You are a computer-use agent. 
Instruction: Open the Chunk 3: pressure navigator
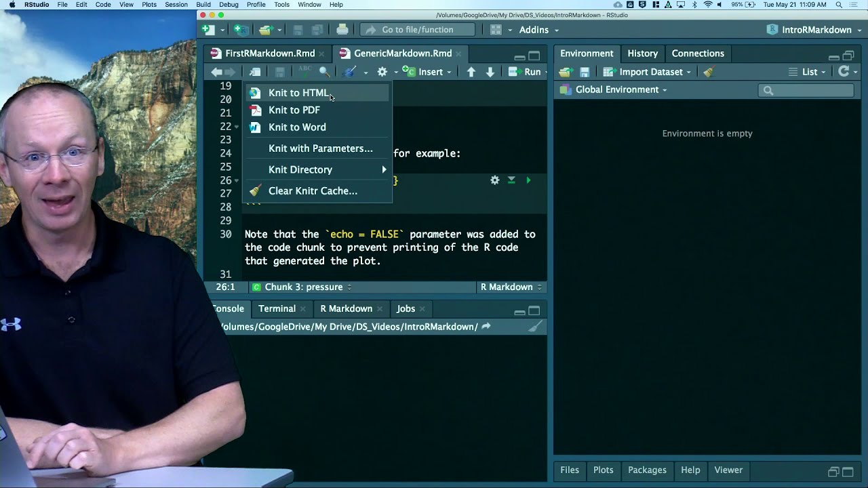302,287
